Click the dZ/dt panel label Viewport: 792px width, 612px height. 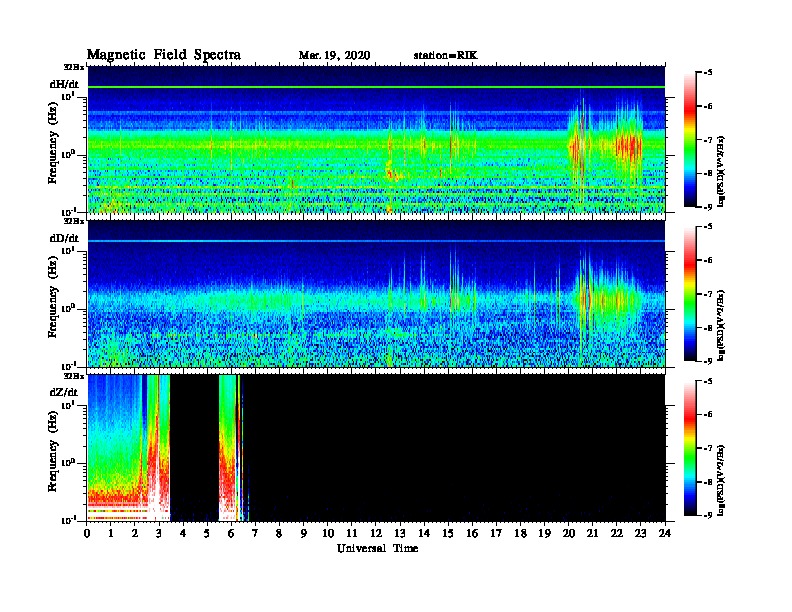coord(64,392)
